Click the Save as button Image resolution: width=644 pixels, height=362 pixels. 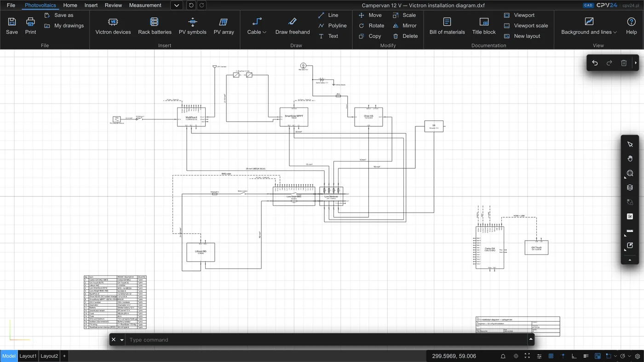pos(59,15)
